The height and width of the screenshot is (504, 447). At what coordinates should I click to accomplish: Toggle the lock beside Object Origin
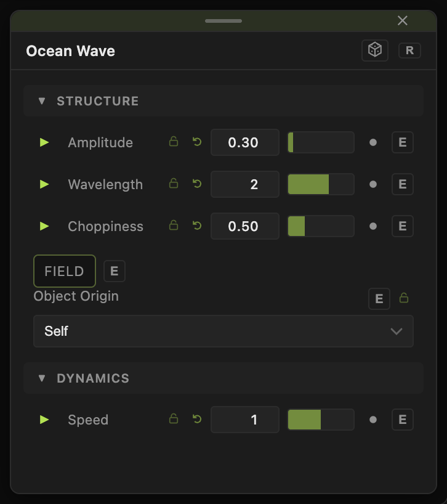(404, 298)
